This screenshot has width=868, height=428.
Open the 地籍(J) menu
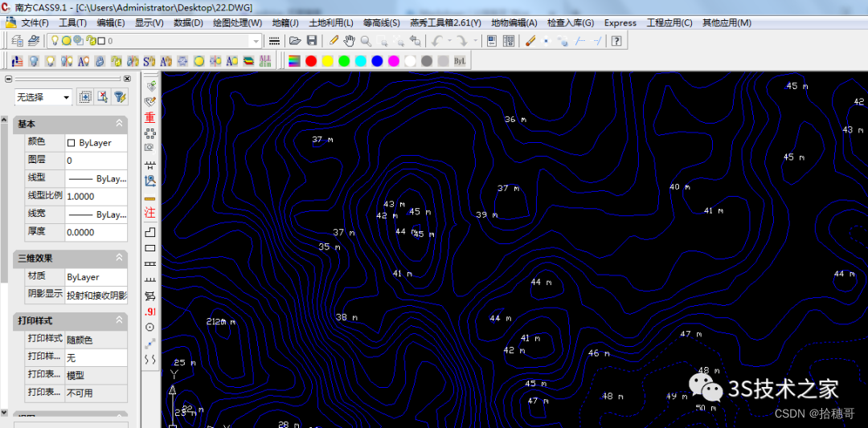[285, 22]
